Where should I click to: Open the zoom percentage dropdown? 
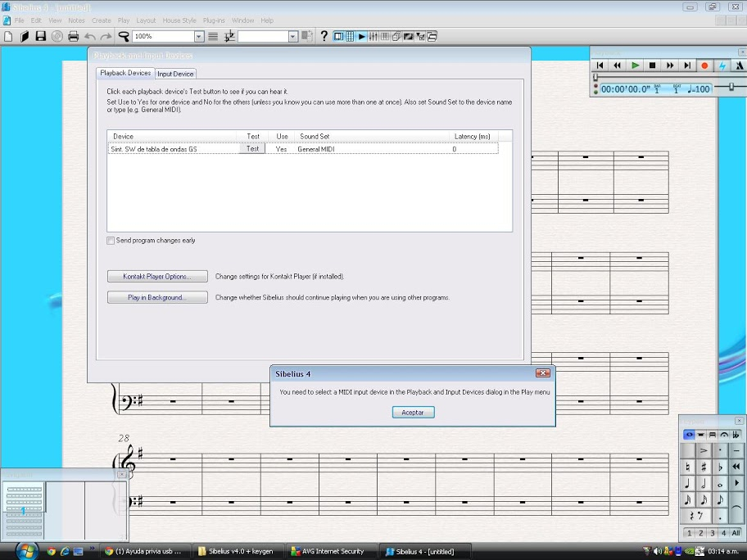tap(198, 37)
